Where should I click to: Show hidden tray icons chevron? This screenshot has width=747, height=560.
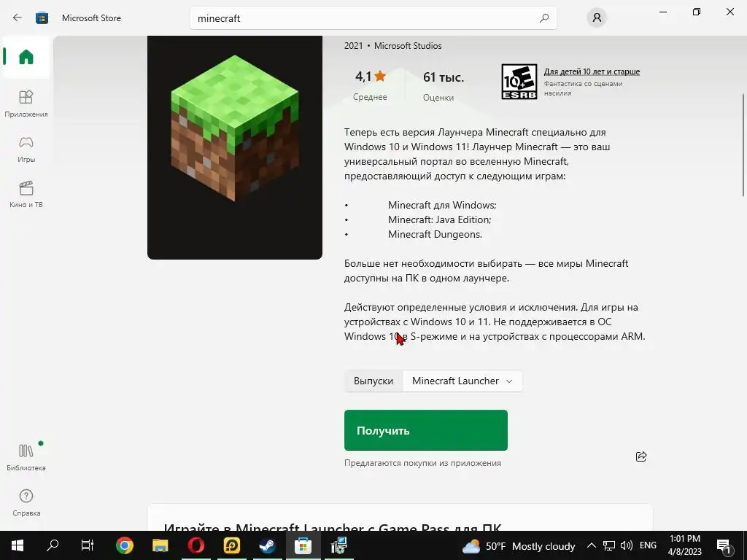pos(591,545)
